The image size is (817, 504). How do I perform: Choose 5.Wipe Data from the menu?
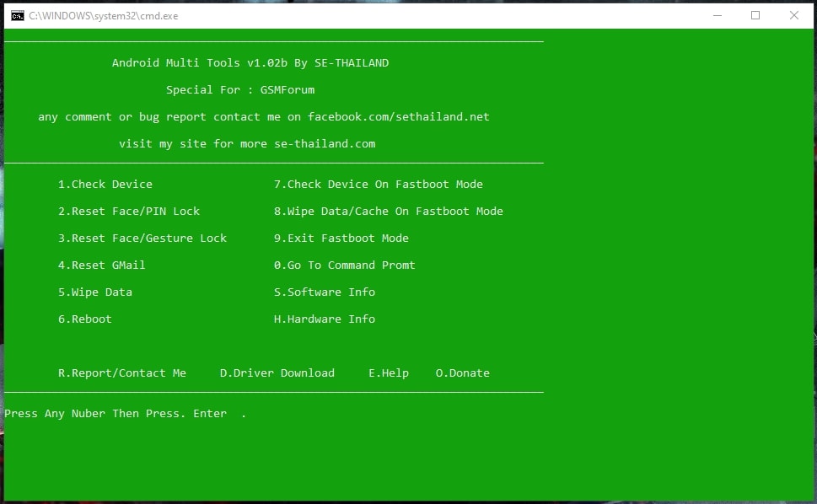(94, 292)
